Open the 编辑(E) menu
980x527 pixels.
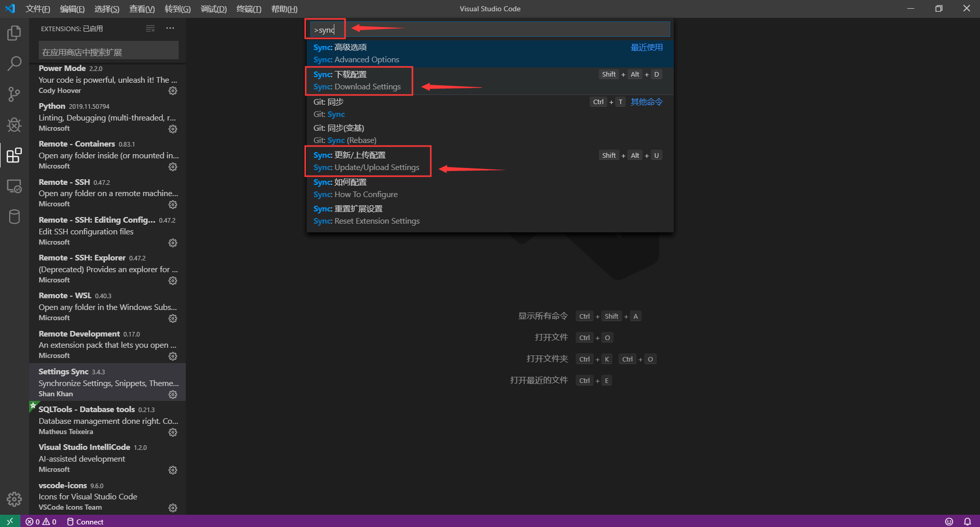[x=72, y=9]
